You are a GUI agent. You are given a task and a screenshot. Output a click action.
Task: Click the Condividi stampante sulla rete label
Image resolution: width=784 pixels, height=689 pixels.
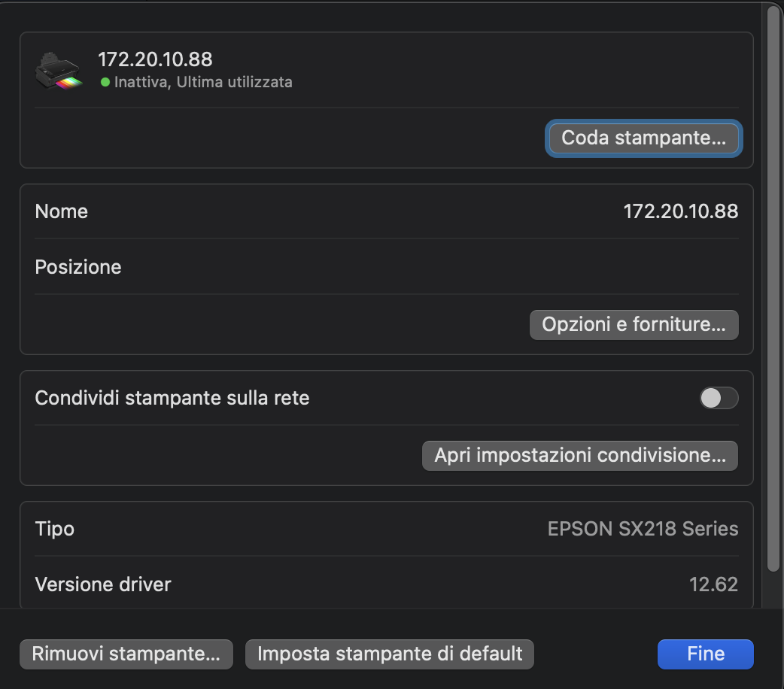(172, 398)
